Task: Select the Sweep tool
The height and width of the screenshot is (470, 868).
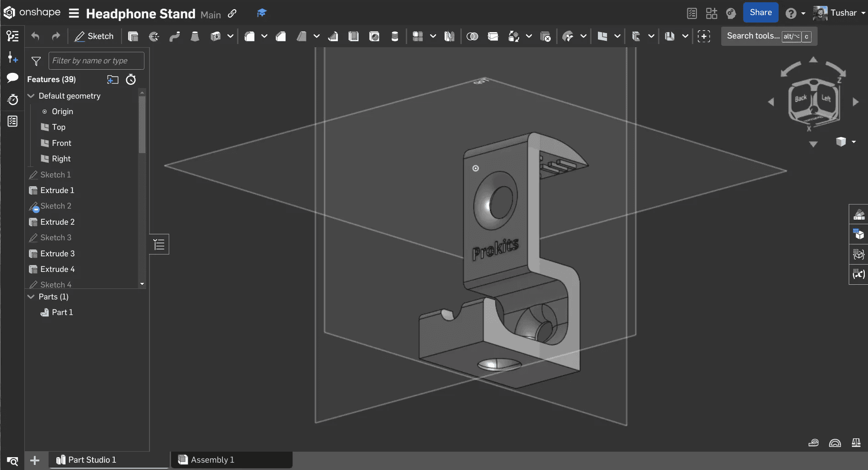Action: pos(175,36)
